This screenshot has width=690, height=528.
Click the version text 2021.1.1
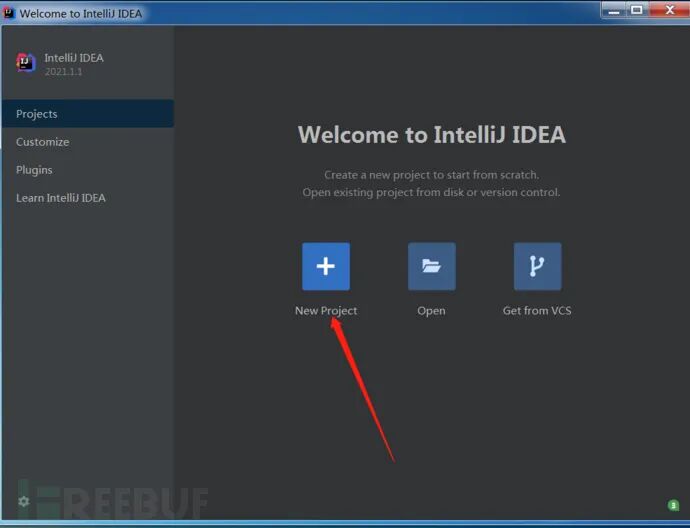tap(63, 72)
